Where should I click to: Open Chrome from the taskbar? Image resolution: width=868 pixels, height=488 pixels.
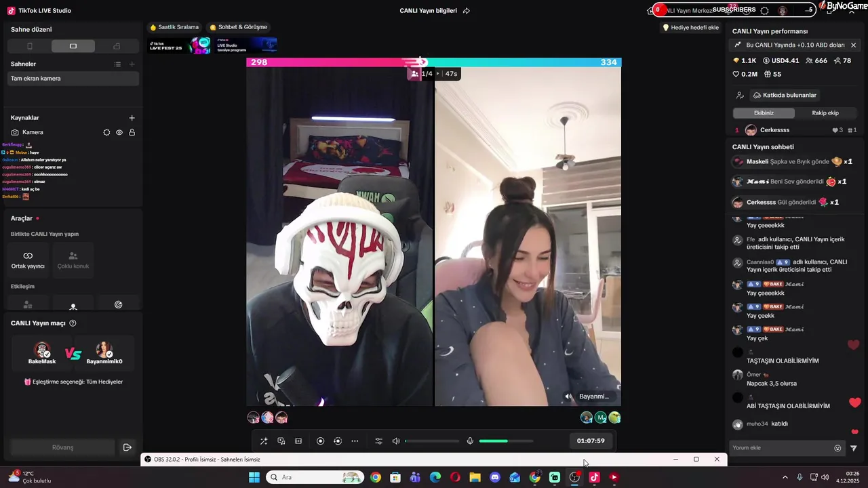(376, 477)
